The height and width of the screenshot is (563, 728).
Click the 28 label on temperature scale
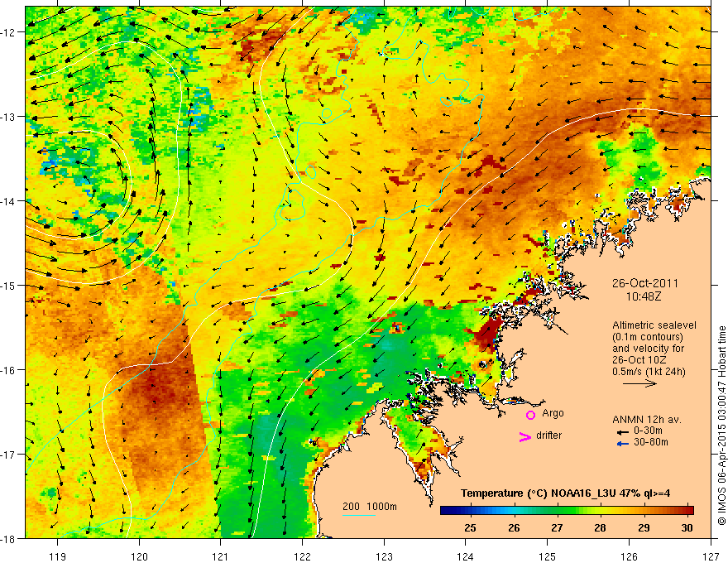(x=600, y=527)
